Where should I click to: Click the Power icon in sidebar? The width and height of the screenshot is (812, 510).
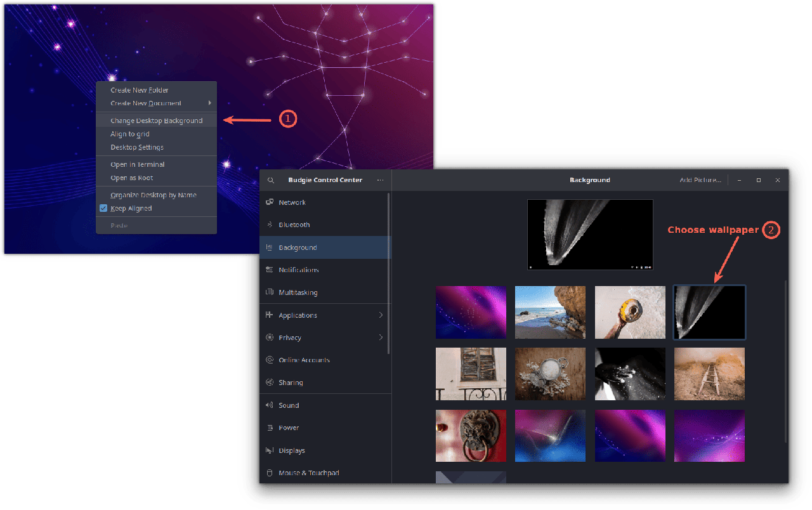click(270, 428)
